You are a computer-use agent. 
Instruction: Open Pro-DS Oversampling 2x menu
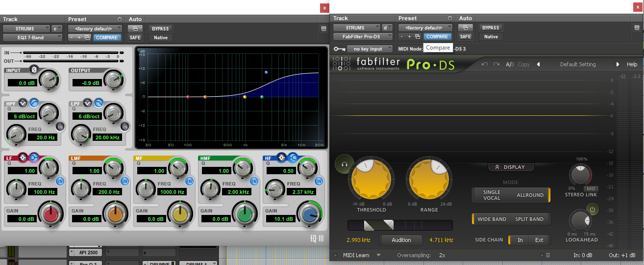[x=443, y=255]
